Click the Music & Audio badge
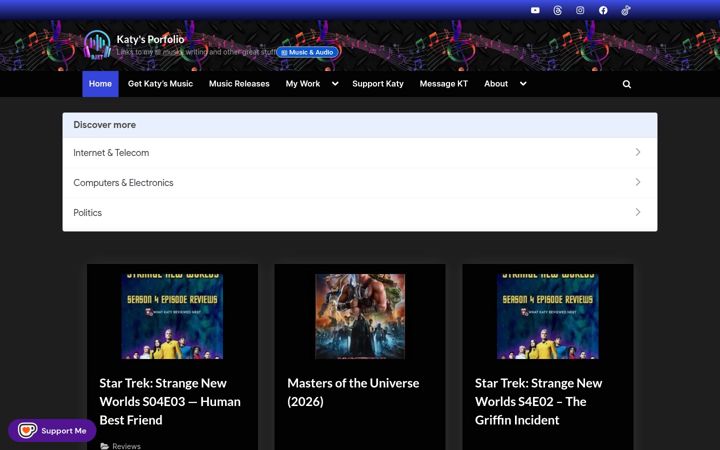720x450 pixels. tap(308, 52)
